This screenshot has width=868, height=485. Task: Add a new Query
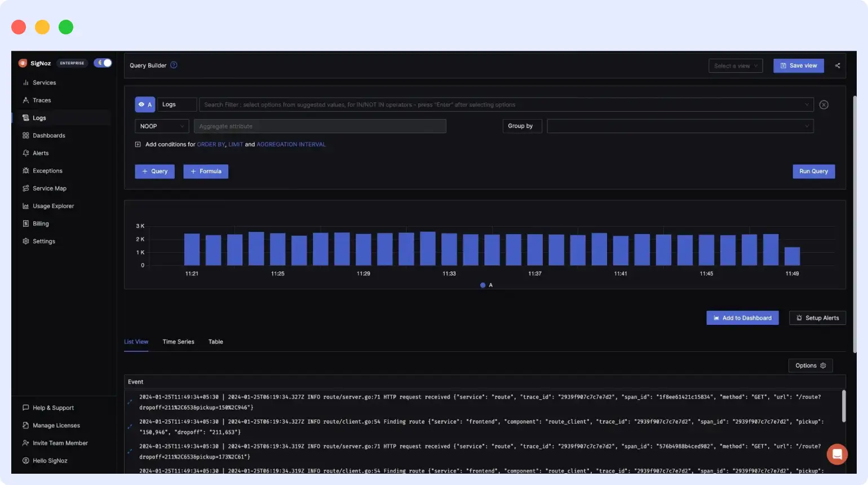155,171
